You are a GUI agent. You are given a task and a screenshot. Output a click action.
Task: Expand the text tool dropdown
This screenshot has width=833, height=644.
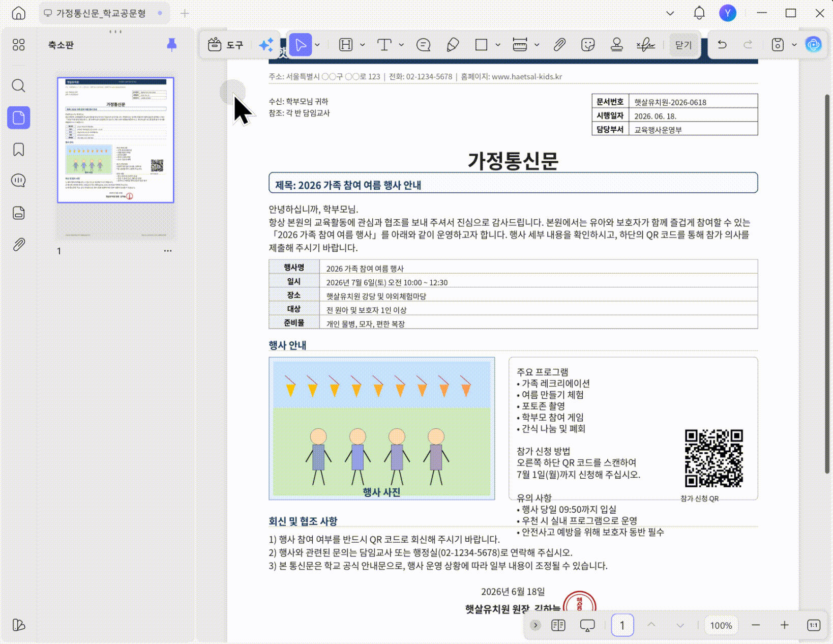click(x=401, y=45)
